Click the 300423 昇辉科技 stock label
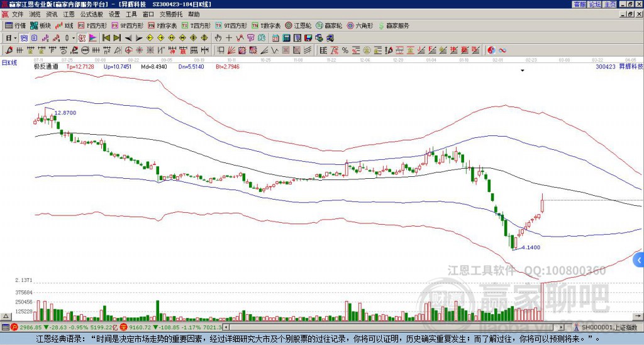 click(619, 66)
